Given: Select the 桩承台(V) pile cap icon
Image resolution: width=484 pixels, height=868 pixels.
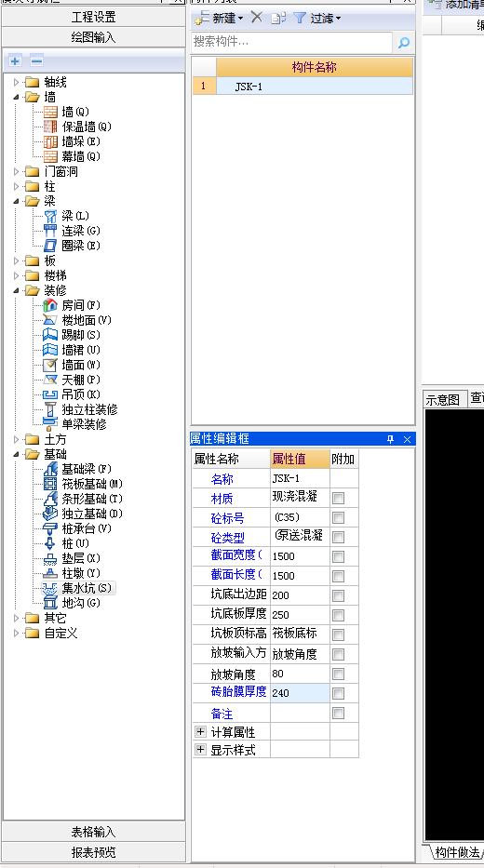Looking at the screenshot, I should pyautogui.click(x=50, y=528).
